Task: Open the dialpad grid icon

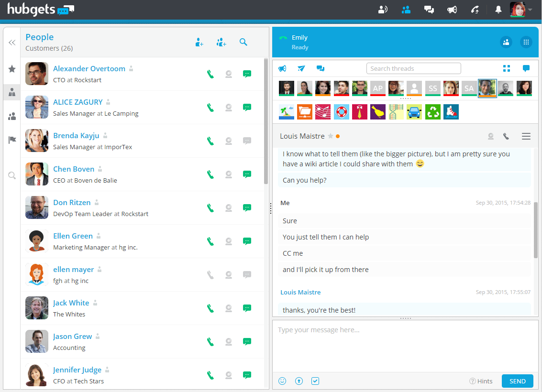Action: pyautogui.click(x=526, y=42)
